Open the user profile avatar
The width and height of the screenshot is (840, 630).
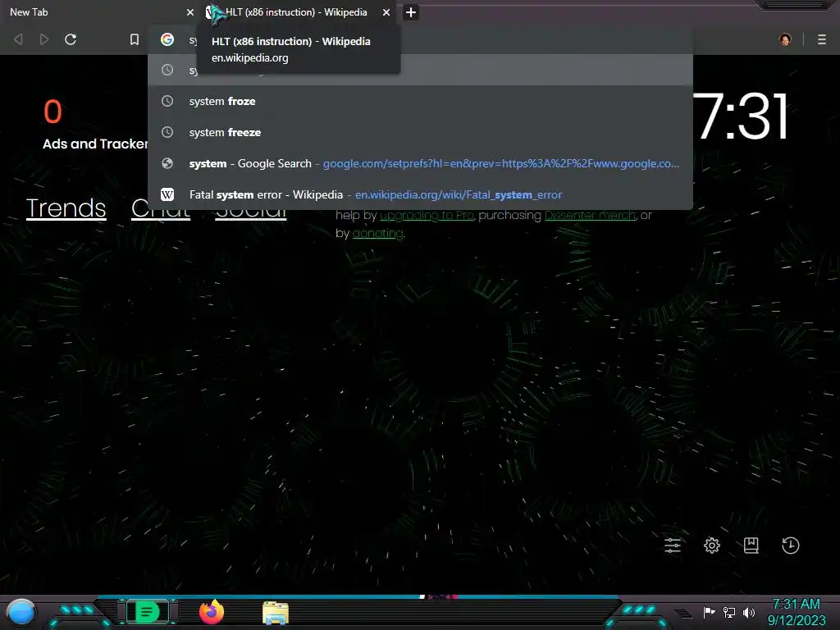[x=785, y=39]
